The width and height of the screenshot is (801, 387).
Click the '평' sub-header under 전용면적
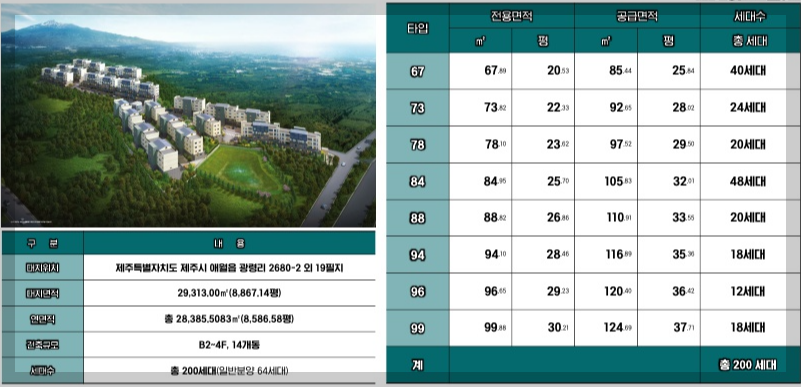click(543, 41)
